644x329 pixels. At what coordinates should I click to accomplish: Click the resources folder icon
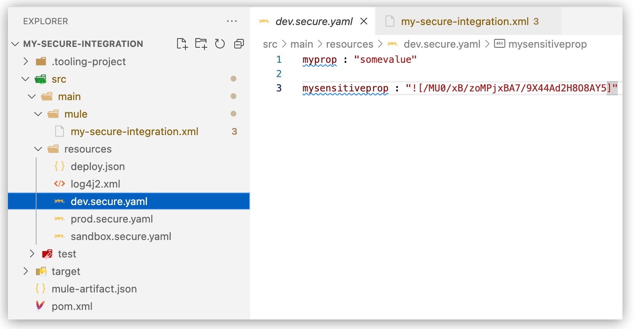tap(53, 149)
